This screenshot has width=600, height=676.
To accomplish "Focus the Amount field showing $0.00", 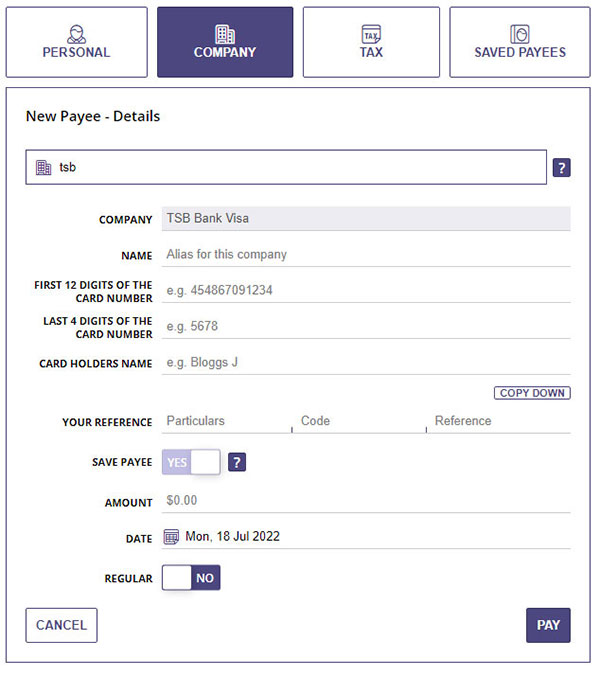I will coord(366,501).
